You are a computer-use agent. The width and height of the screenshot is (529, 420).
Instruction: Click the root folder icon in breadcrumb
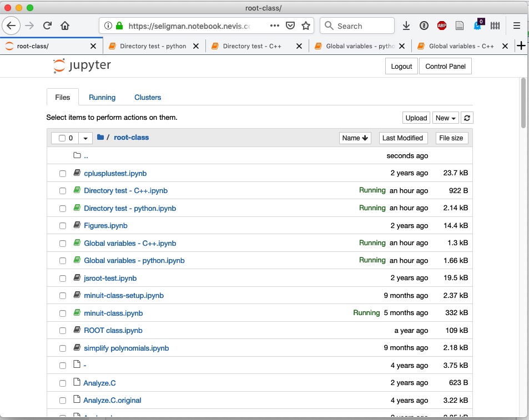point(100,138)
